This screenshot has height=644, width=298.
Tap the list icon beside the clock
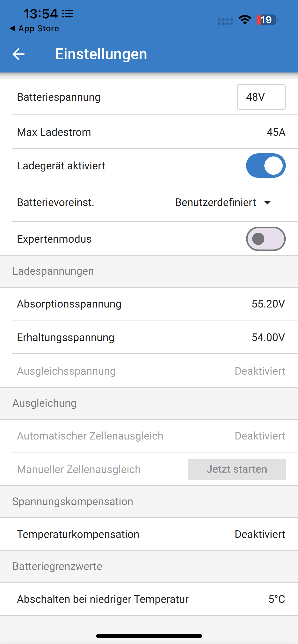tap(67, 14)
